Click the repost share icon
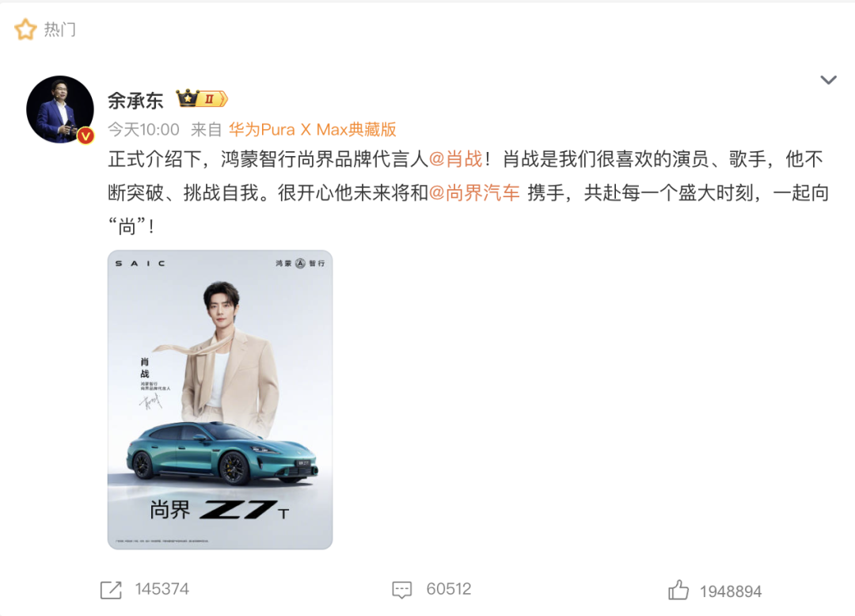 tap(112, 590)
